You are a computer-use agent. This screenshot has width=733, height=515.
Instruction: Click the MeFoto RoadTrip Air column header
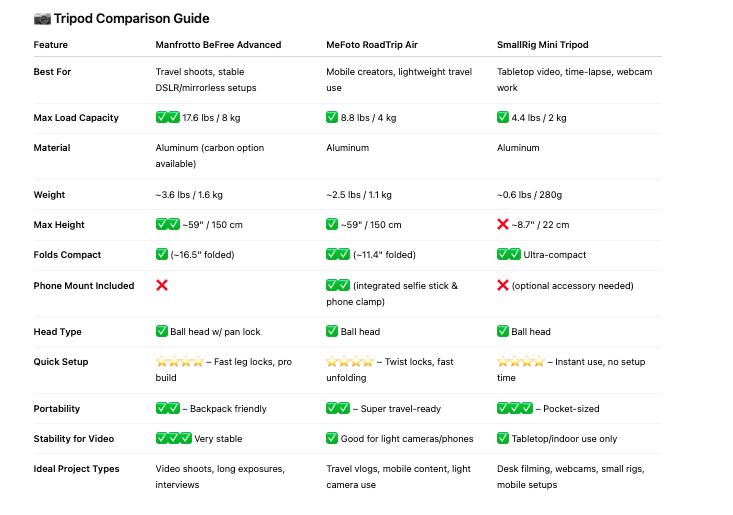coord(372,45)
